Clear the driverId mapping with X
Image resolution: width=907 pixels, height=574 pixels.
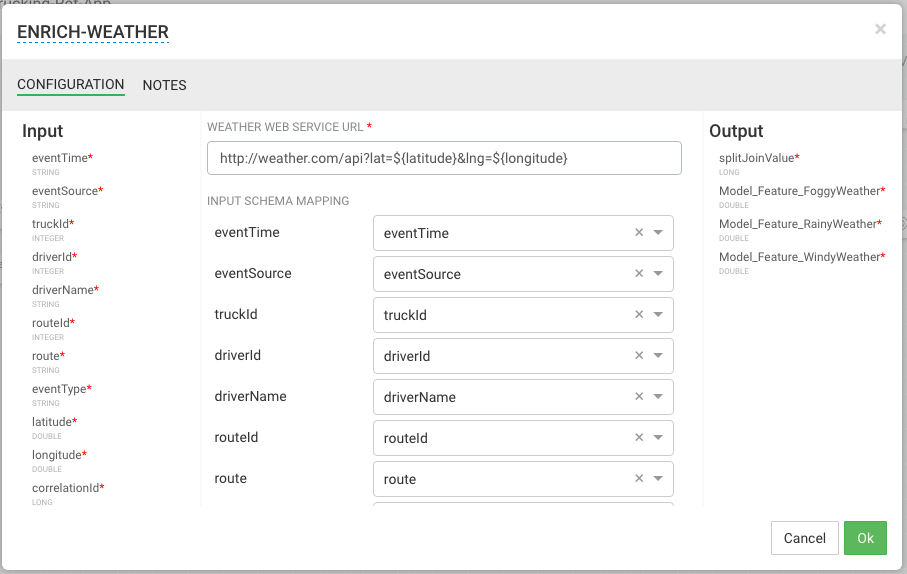(x=639, y=356)
